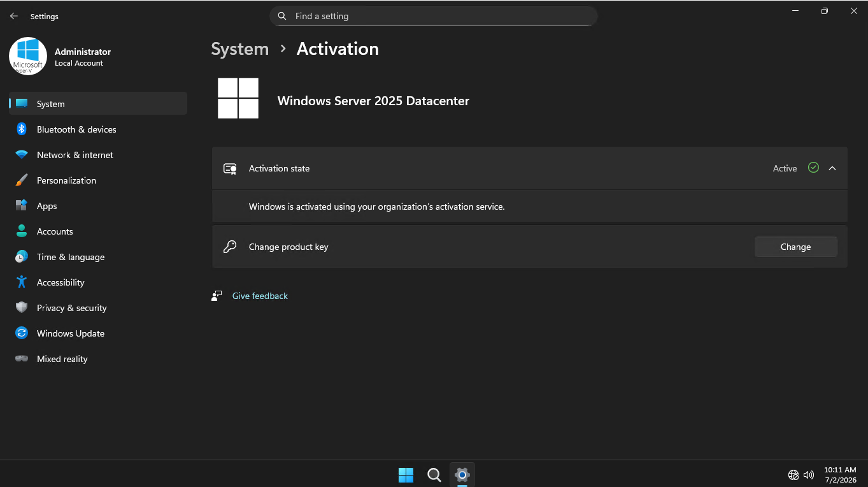868x487 pixels.
Task: Minimize the Settings window
Action: [795, 11]
